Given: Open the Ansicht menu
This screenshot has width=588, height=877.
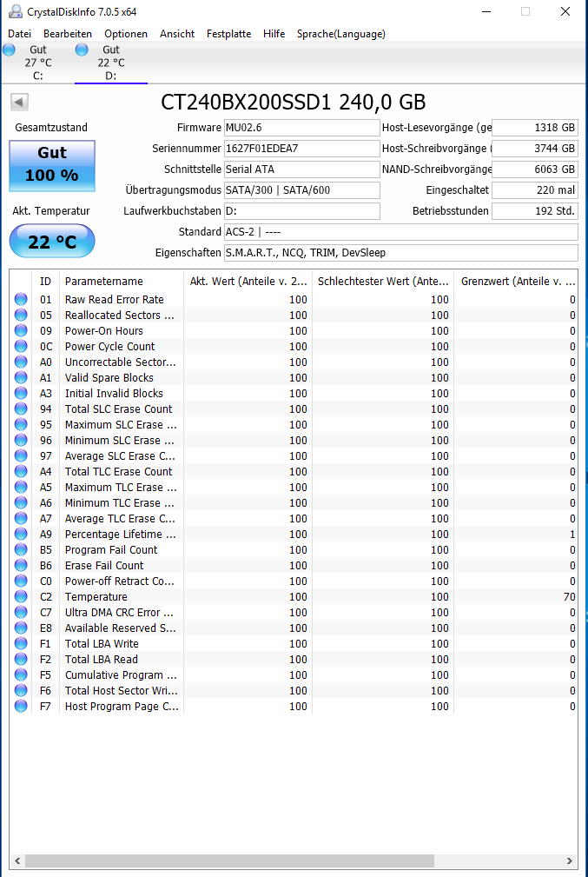Looking at the screenshot, I should pyautogui.click(x=177, y=34).
